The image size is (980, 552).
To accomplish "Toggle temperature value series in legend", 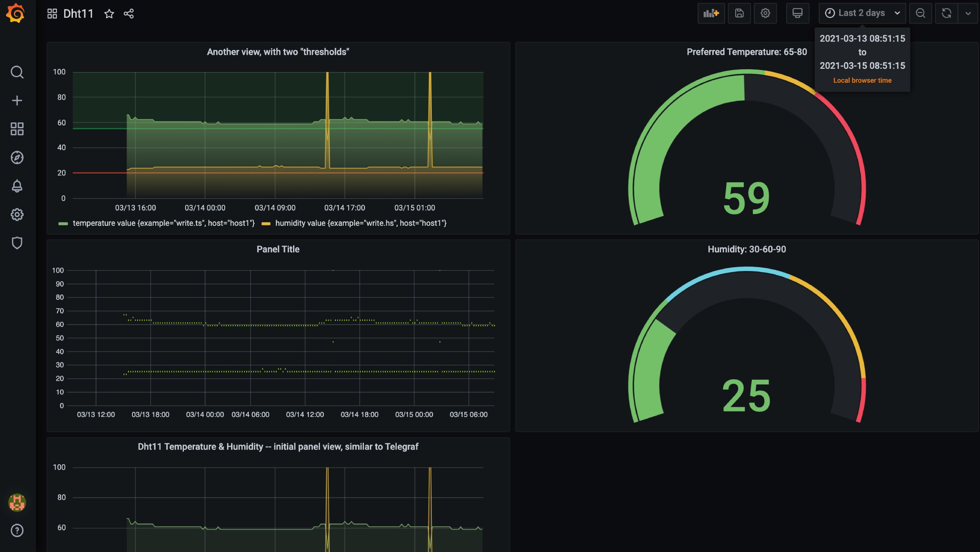I will [163, 223].
